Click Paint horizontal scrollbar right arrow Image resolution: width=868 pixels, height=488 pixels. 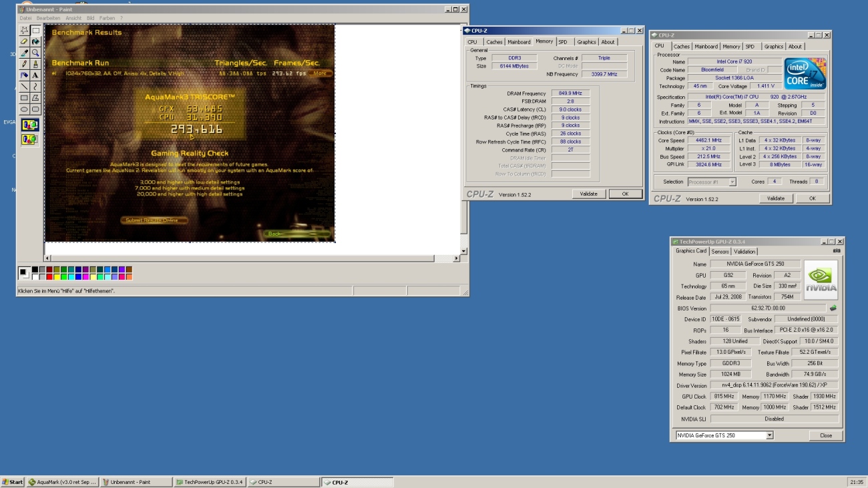tap(456, 258)
